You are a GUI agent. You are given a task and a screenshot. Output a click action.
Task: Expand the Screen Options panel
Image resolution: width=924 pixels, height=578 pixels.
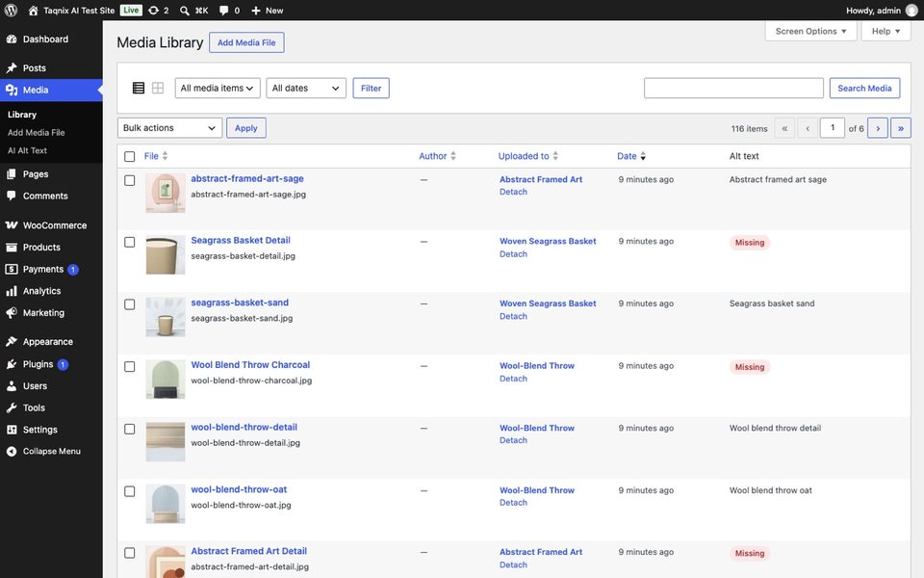(810, 31)
